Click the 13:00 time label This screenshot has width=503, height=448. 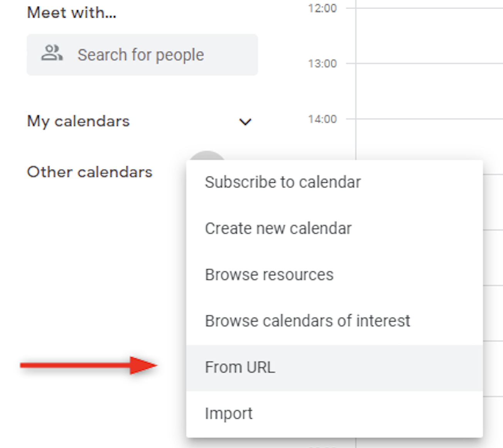[322, 64]
